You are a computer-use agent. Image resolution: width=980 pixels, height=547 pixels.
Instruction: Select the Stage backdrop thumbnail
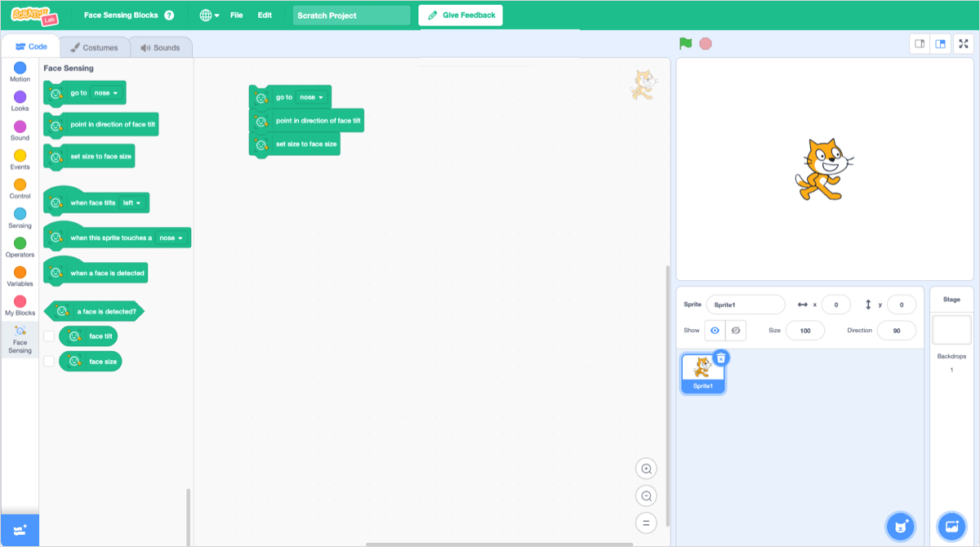[x=951, y=330]
